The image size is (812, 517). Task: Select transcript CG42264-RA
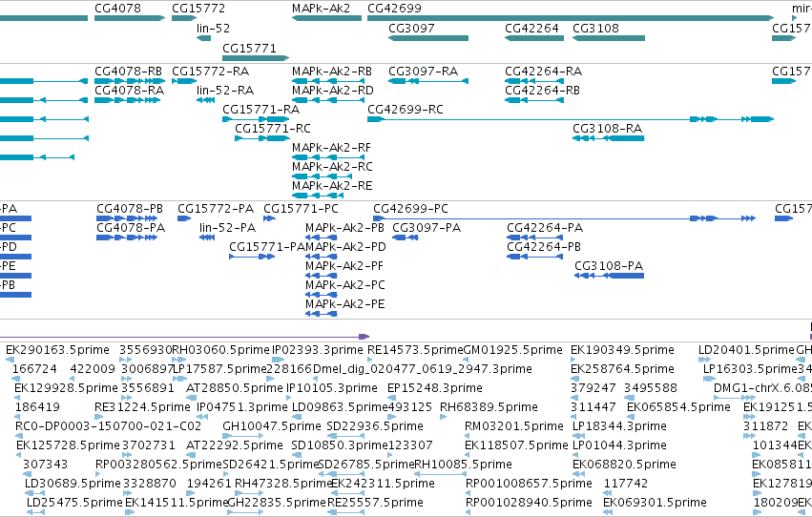coord(543,72)
